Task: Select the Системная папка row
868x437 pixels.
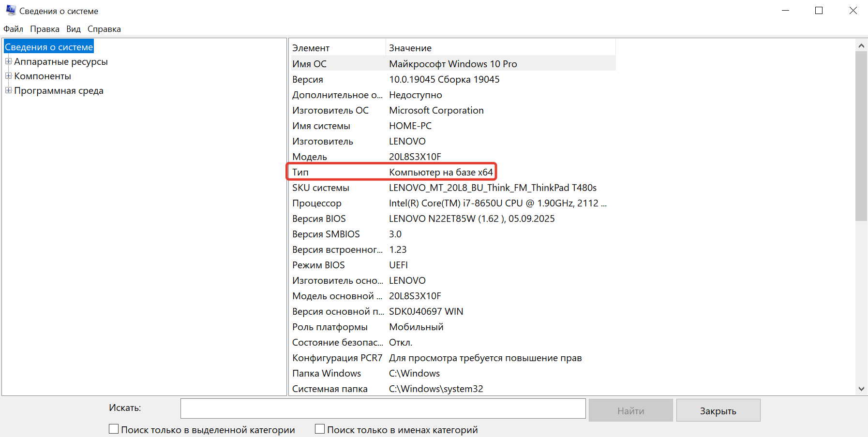Action: (x=452, y=389)
